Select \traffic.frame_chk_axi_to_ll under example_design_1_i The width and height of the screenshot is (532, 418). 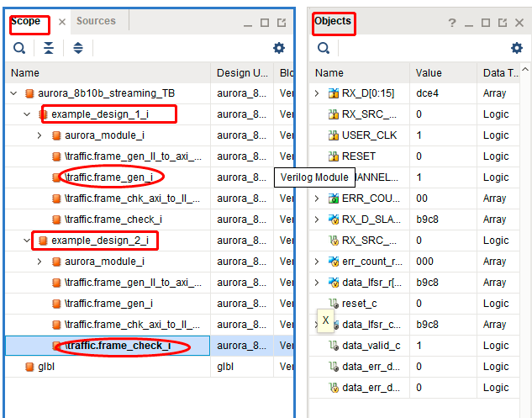click(132, 198)
